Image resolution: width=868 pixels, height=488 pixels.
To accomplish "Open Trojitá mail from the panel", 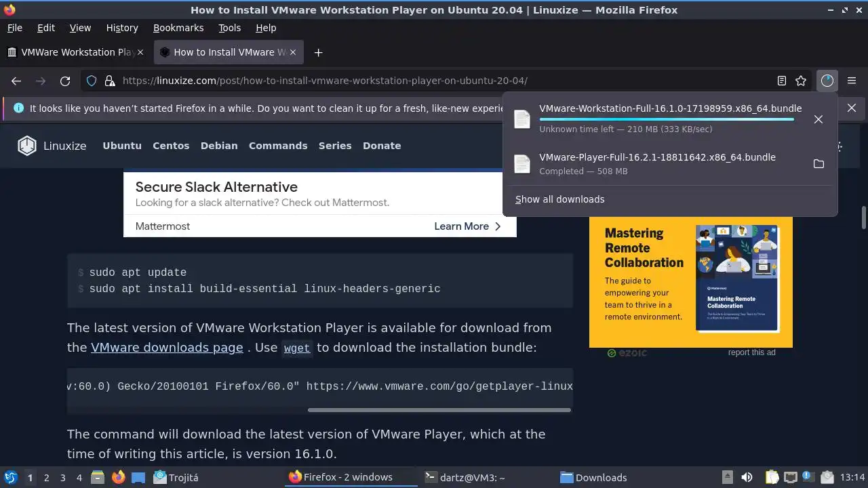I will (176, 477).
